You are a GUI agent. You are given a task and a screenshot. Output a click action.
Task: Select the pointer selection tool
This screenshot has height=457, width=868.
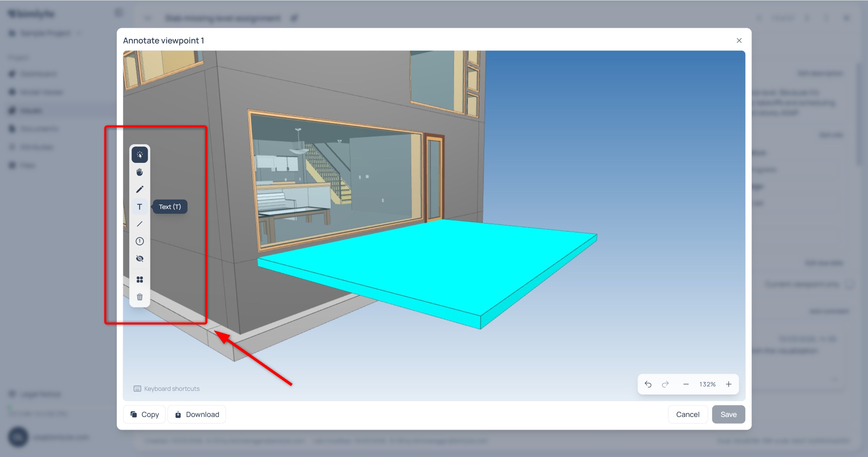pos(140,155)
